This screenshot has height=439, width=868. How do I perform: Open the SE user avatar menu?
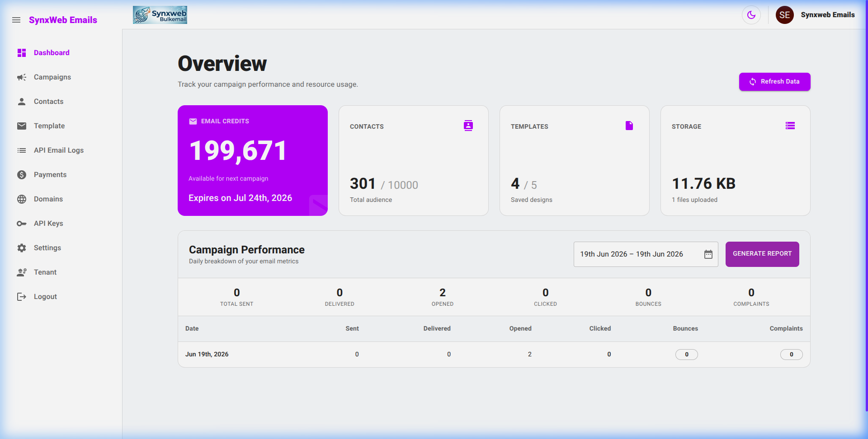point(785,15)
